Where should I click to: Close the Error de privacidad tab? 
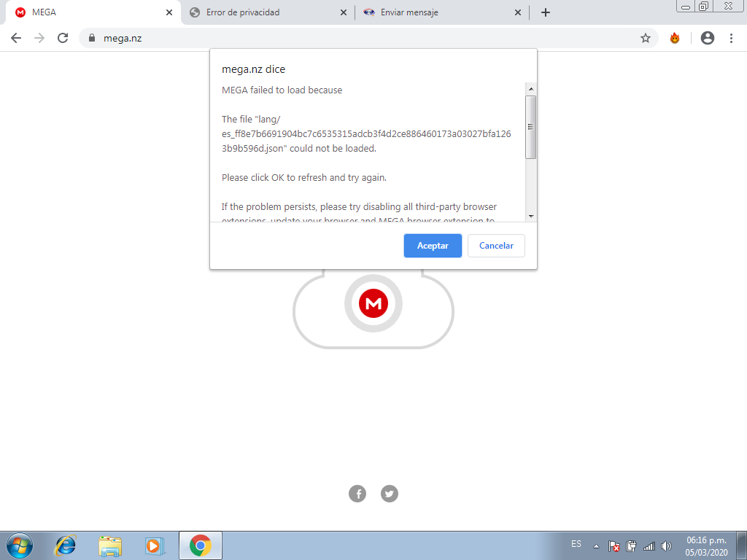tap(344, 13)
